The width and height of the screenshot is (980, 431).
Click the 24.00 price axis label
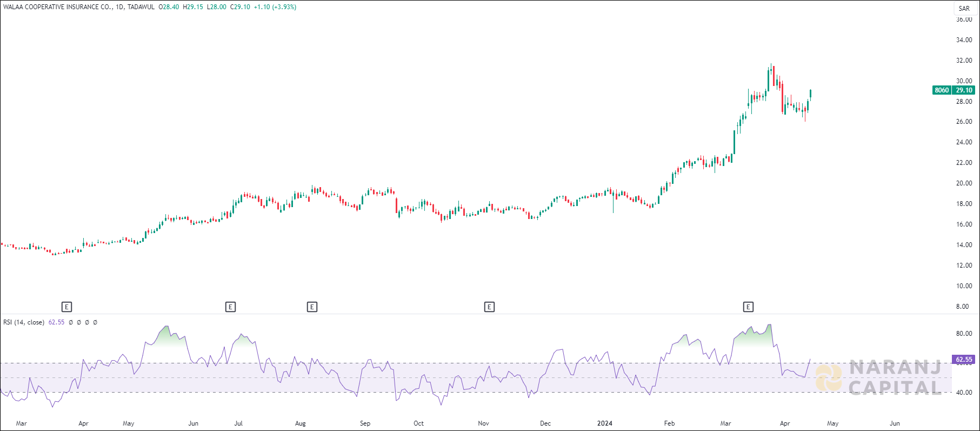964,142
